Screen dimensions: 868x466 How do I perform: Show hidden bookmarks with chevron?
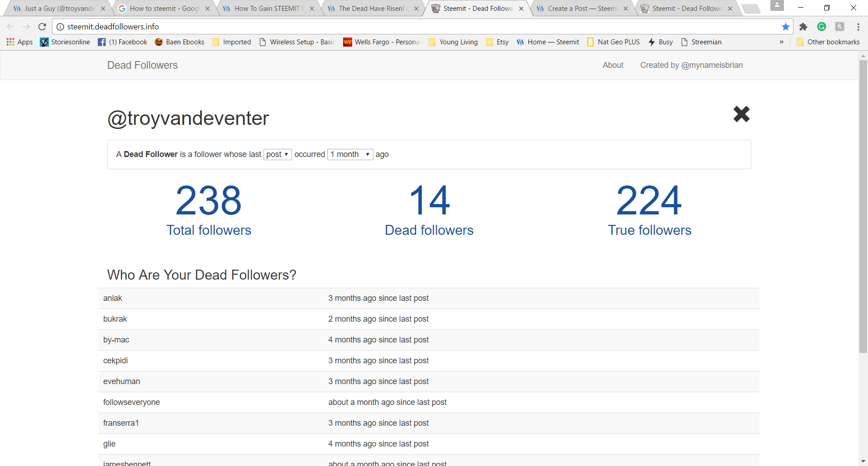click(x=782, y=42)
